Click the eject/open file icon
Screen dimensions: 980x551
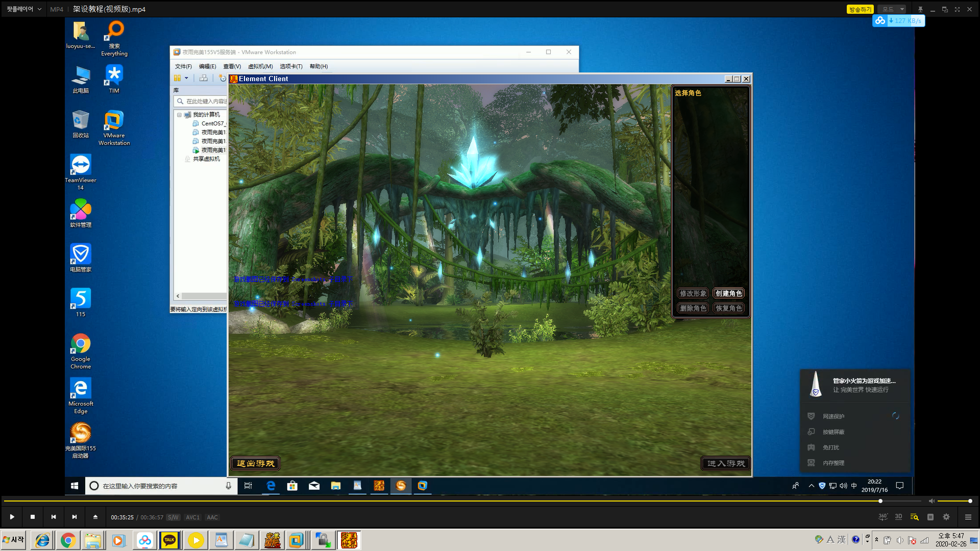pos(95,517)
